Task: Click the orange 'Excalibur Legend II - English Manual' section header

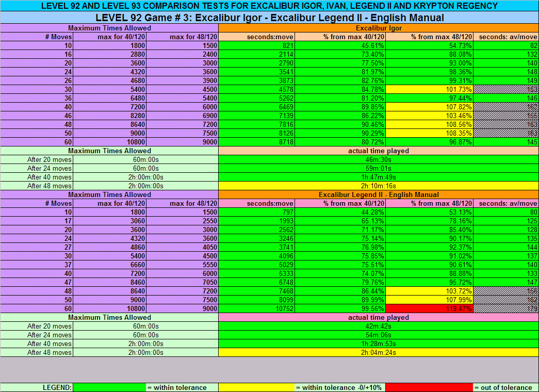Action: click(379, 194)
